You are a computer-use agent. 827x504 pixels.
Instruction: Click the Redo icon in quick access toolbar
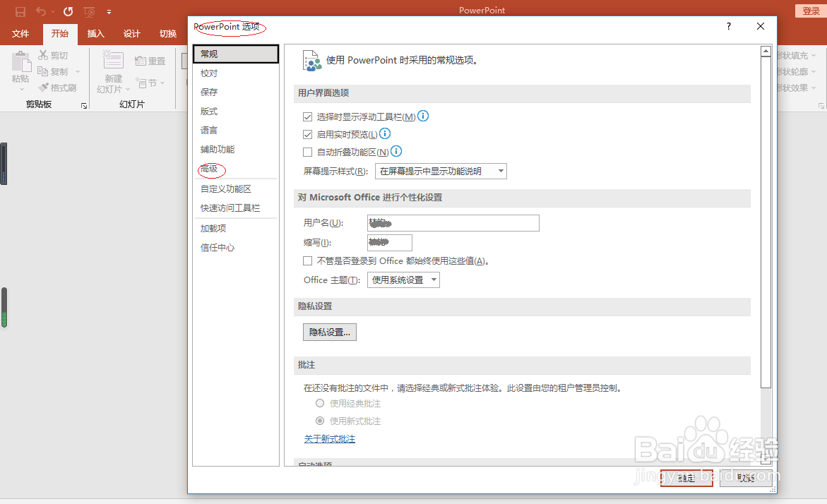(68, 11)
